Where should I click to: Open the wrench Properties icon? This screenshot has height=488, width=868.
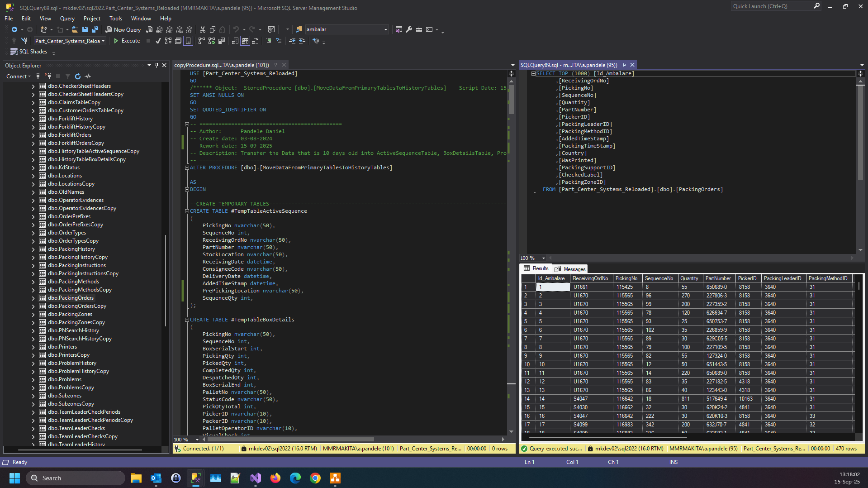[409, 29]
